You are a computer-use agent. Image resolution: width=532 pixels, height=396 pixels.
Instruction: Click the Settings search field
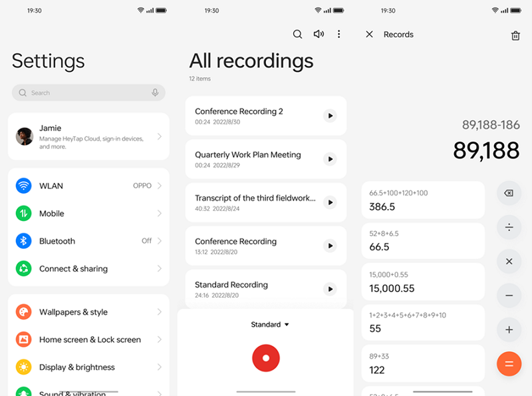click(83, 93)
